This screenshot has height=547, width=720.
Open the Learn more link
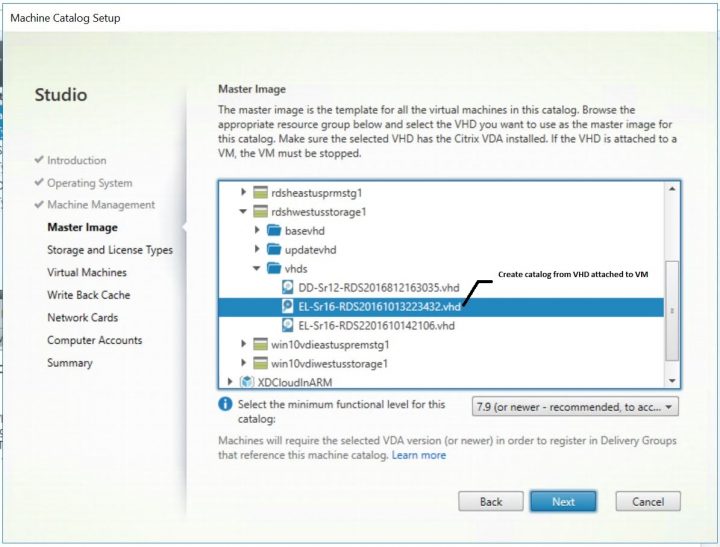(x=419, y=455)
